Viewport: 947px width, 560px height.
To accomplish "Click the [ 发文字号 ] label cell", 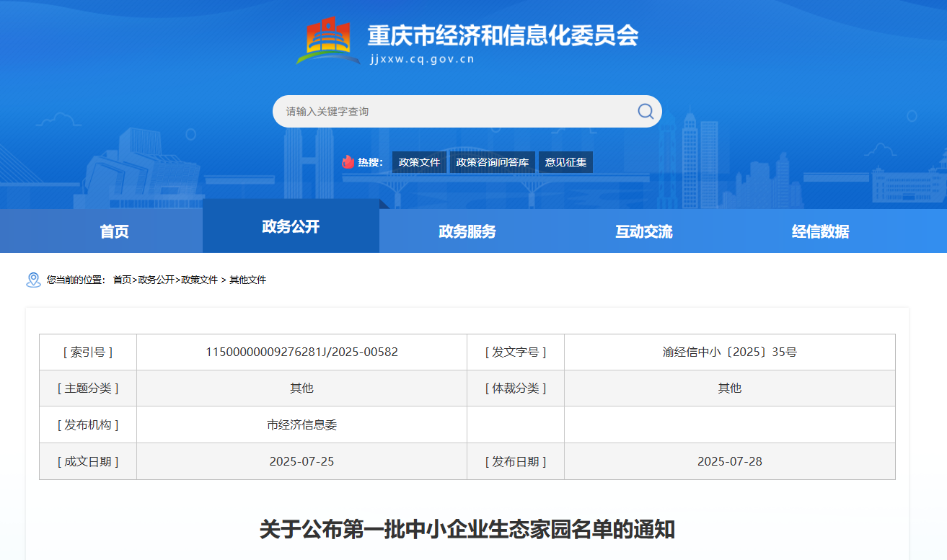I will click(x=516, y=352).
